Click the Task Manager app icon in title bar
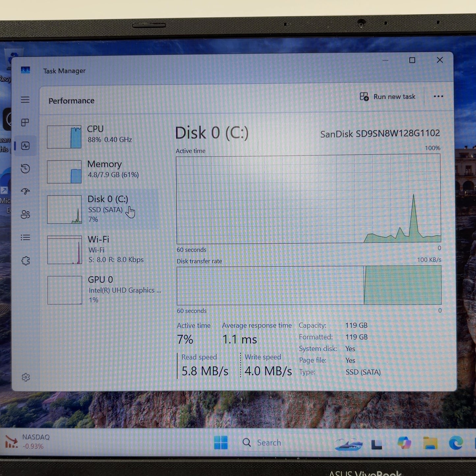The width and height of the screenshot is (476, 476). tap(25, 70)
